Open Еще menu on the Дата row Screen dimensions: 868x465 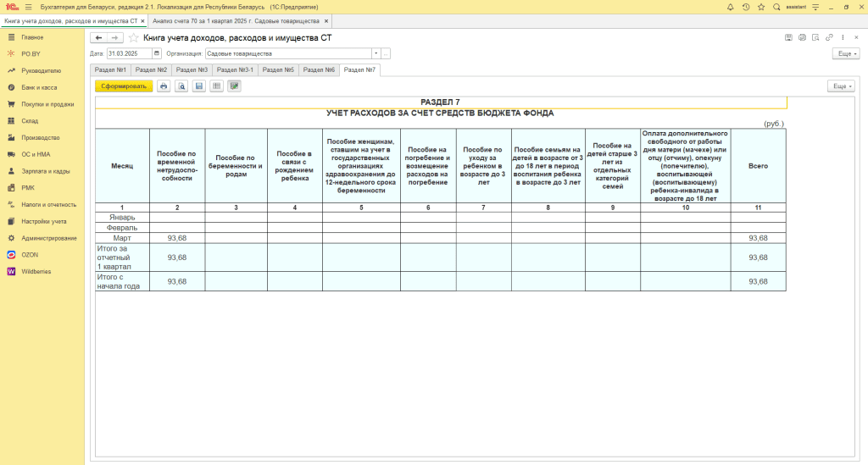pos(846,53)
